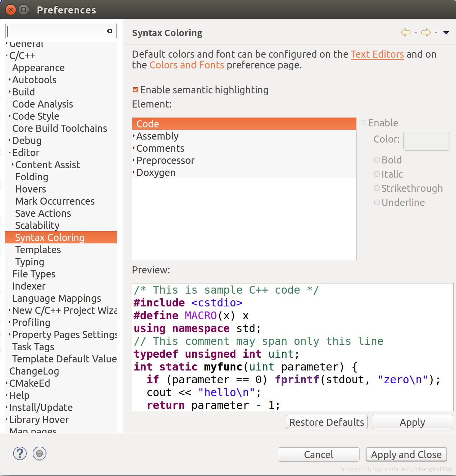Collapse the C/C++ tree node
Image resolution: width=456 pixels, height=476 pixels.
click(7, 55)
